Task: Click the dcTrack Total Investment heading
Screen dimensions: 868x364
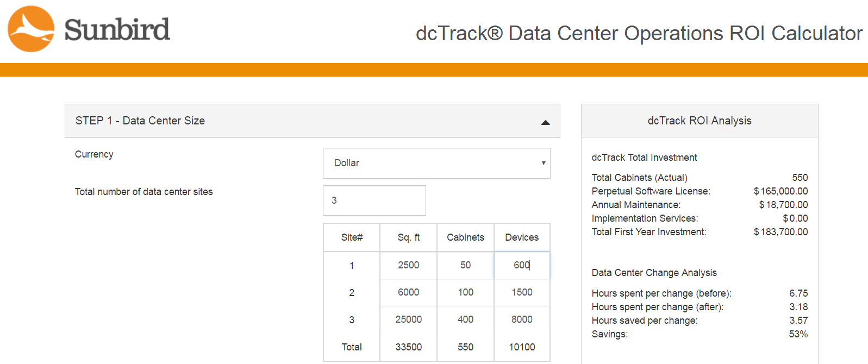Action: click(x=644, y=158)
